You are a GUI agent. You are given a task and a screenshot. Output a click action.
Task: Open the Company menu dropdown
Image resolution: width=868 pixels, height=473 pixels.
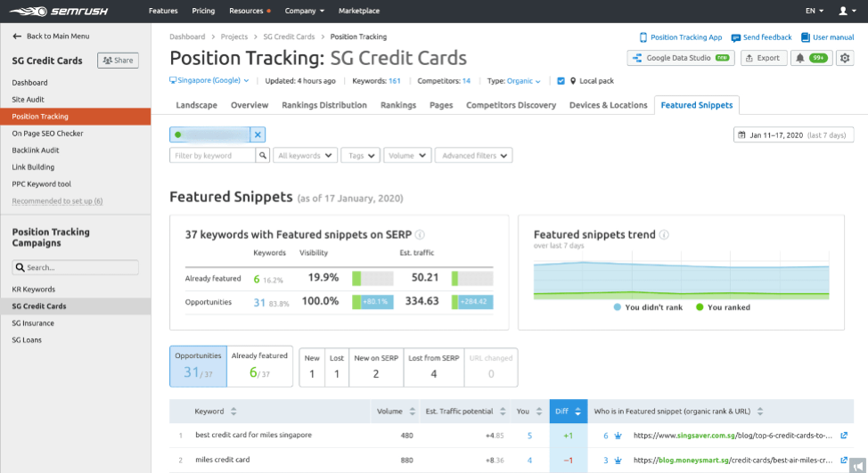305,11
